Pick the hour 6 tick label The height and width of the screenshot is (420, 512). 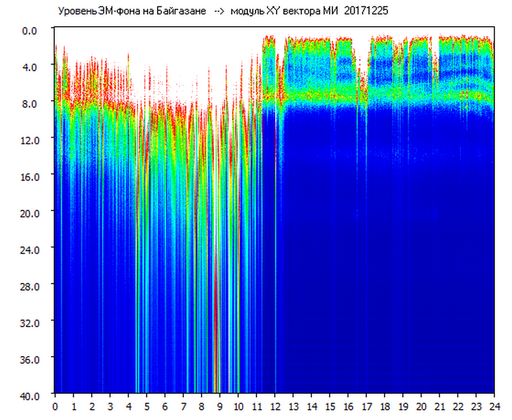tap(165, 406)
